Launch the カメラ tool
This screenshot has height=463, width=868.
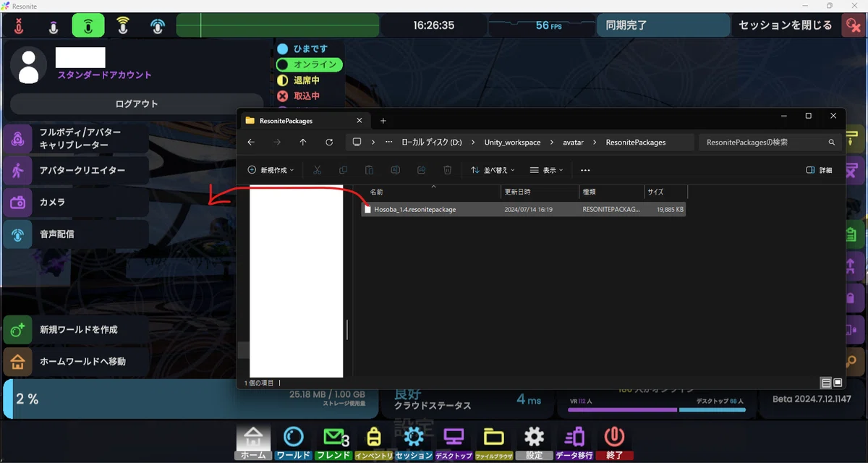76,203
